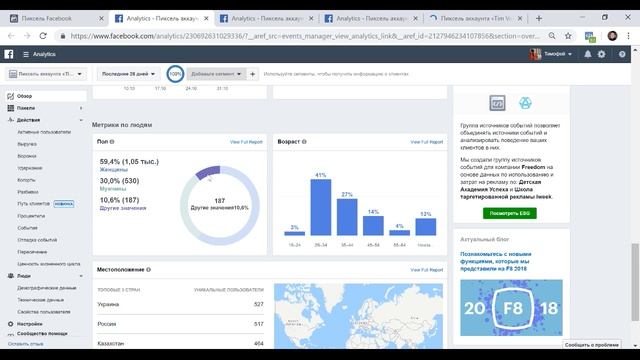Open the Chrome three-dot menu
The height and width of the screenshot is (360, 640).
click(x=628, y=36)
